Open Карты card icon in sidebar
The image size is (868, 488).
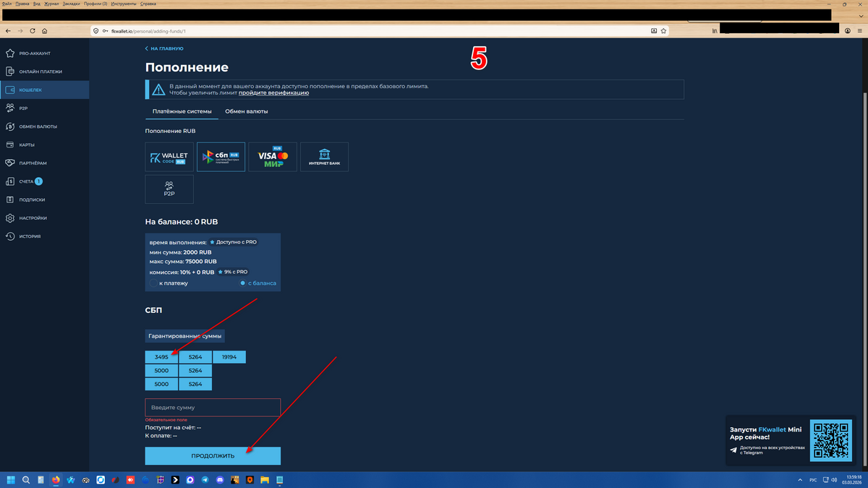pyautogui.click(x=10, y=145)
